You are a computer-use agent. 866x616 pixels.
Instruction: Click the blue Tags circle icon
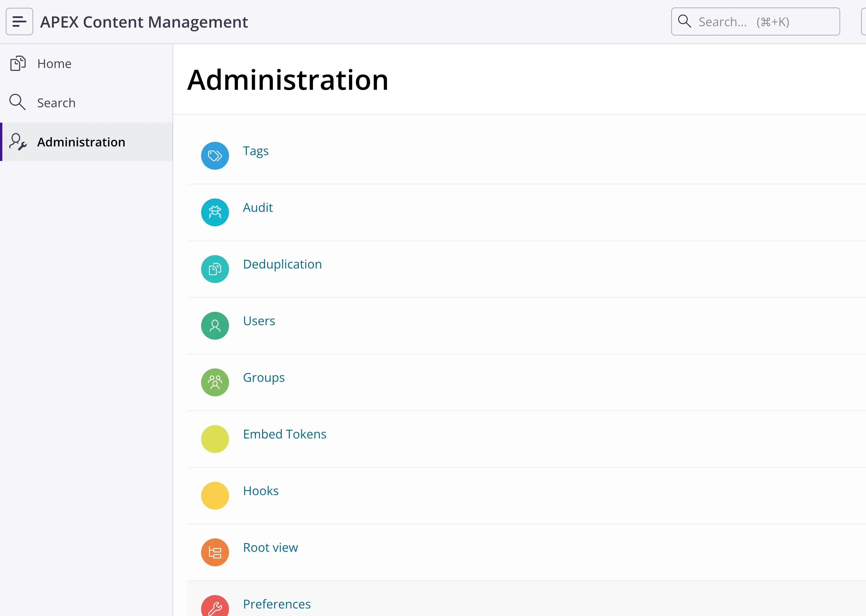coord(215,155)
